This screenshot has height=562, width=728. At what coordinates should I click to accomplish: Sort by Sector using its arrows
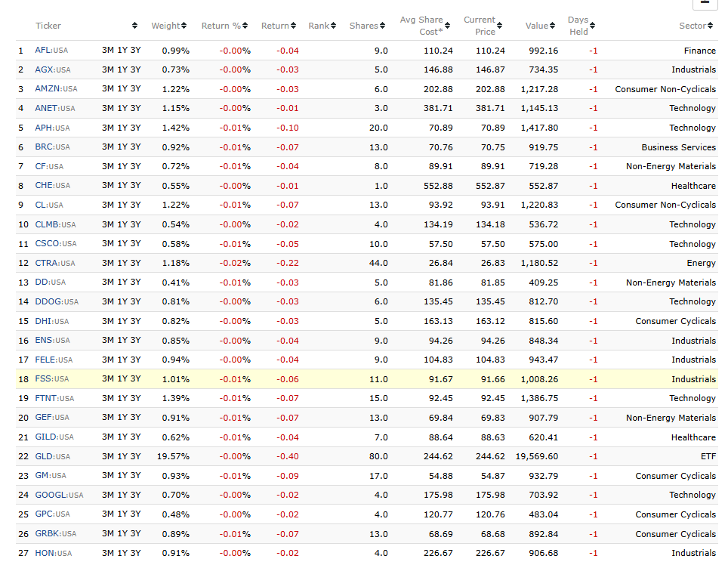tap(711, 26)
